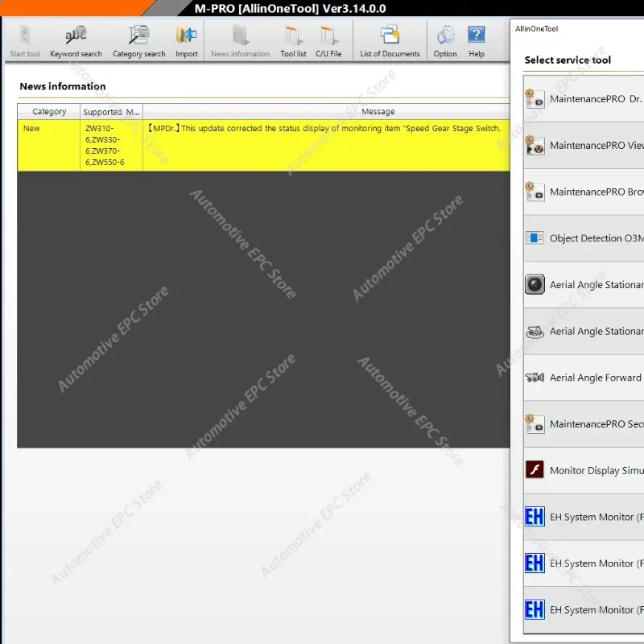Open the Option settings
The image size is (644, 644).
(445, 40)
